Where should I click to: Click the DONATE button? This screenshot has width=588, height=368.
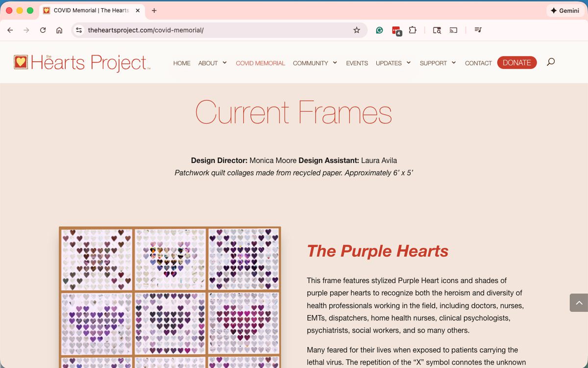[x=516, y=62]
